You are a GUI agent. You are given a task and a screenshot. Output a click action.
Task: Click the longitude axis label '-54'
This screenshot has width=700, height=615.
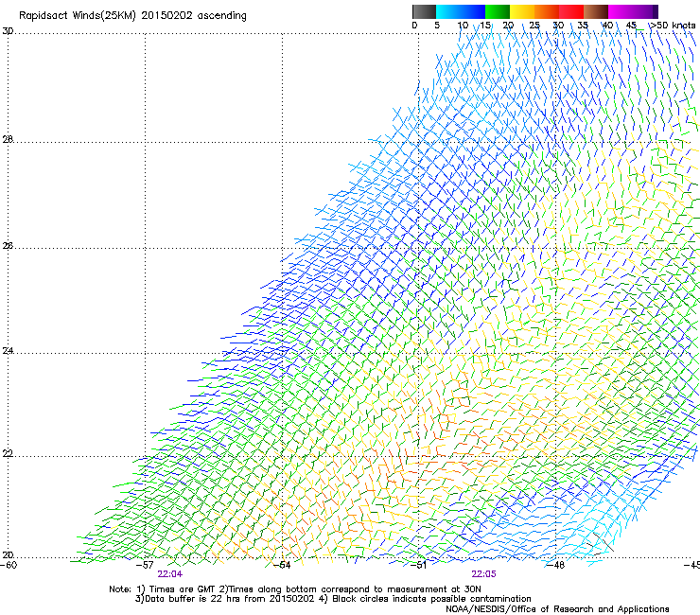click(x=282, y=565)
